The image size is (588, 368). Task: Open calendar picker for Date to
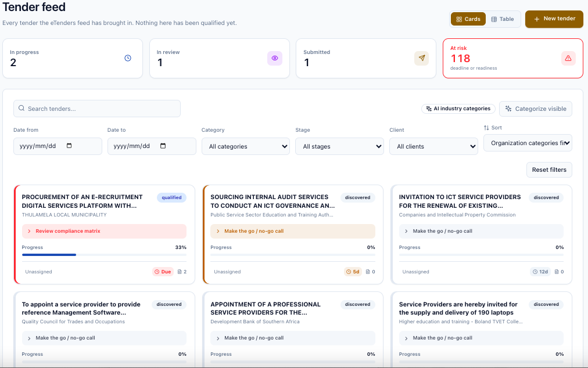[x=163, y=146]
